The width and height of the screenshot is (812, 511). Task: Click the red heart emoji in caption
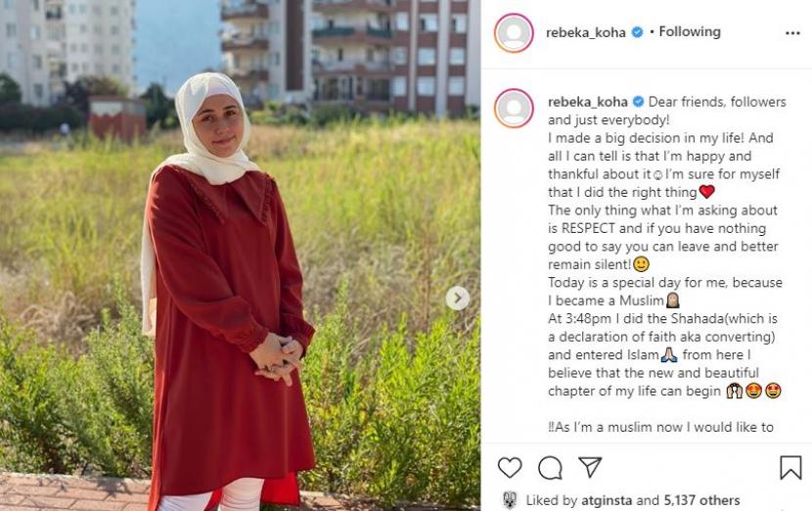(x=707, y=192)
